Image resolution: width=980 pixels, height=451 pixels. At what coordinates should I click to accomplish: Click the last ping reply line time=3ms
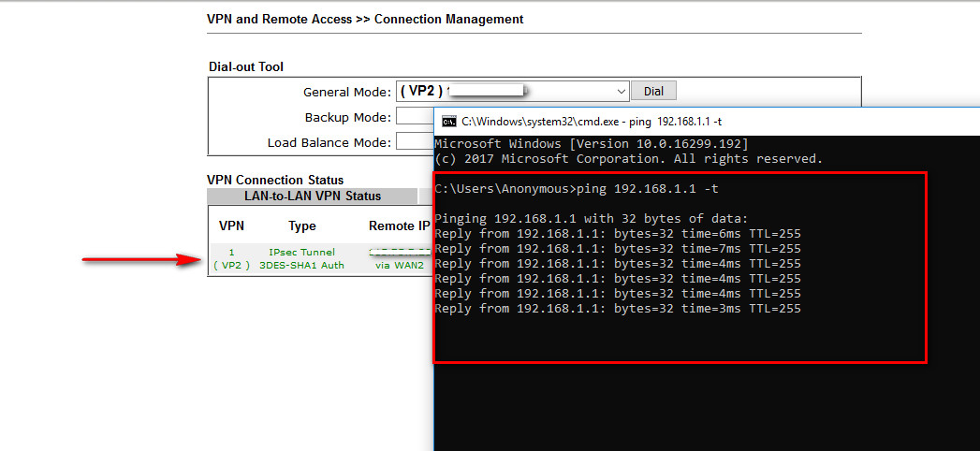click(x=618, y=309)
